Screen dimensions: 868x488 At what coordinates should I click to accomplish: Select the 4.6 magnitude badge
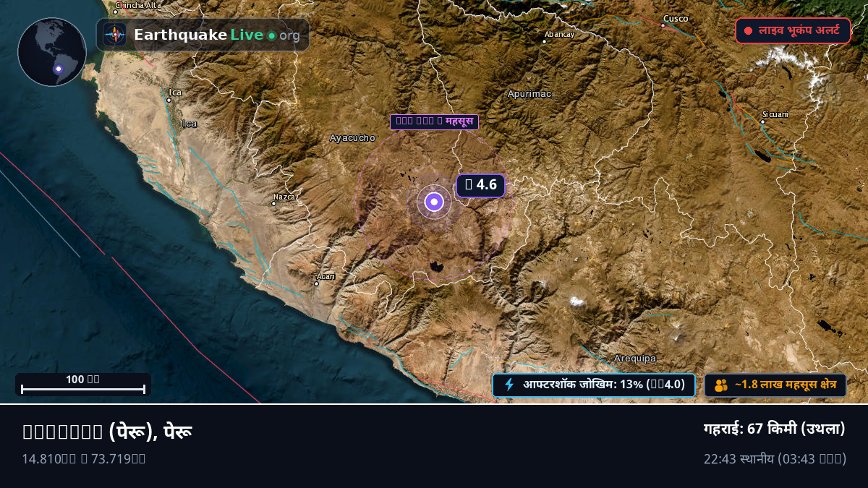click(480, 185)
